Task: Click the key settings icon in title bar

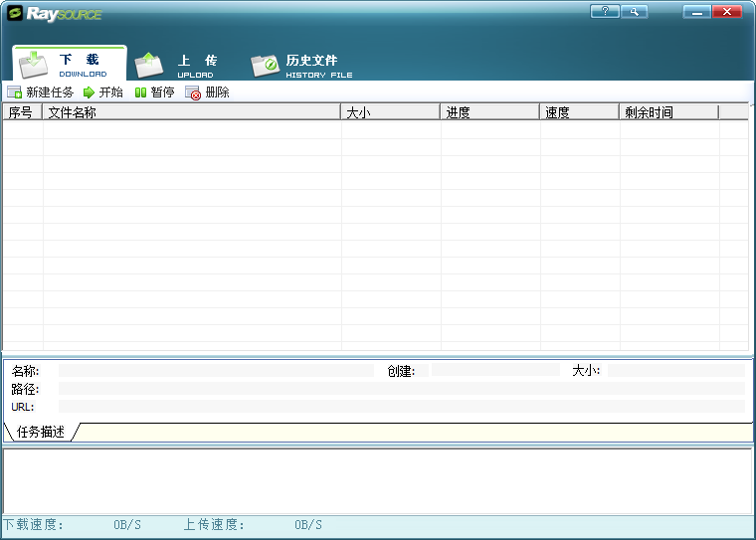Action: (x=633, y=12)
